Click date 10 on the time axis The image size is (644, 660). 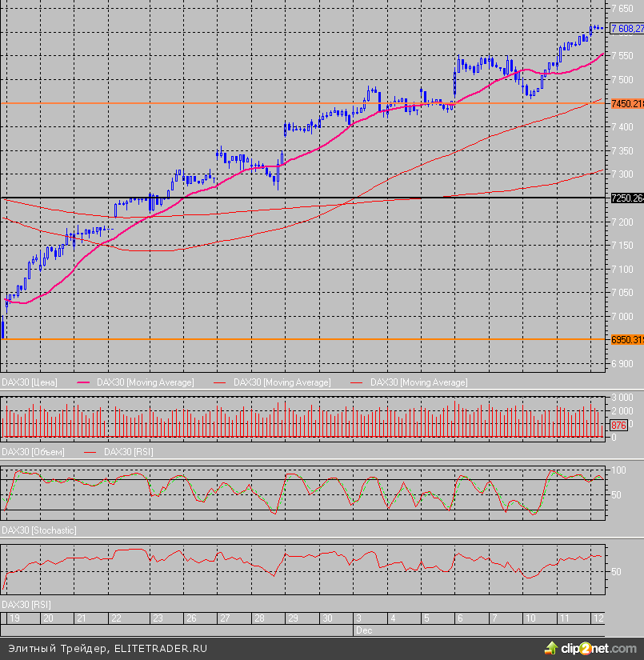click(530, 618)
